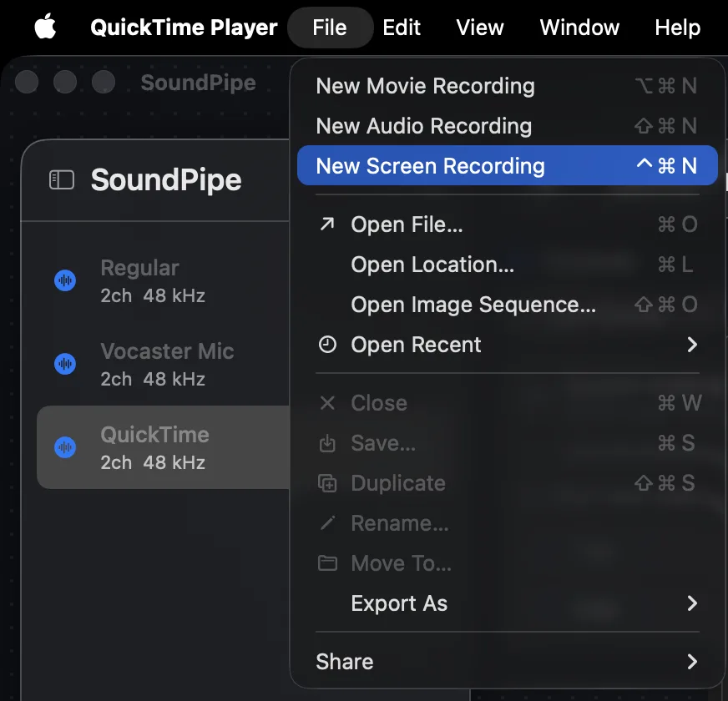728x701 pixels.
Task: Click the Move To folder icon
Action: coord(327,563)
